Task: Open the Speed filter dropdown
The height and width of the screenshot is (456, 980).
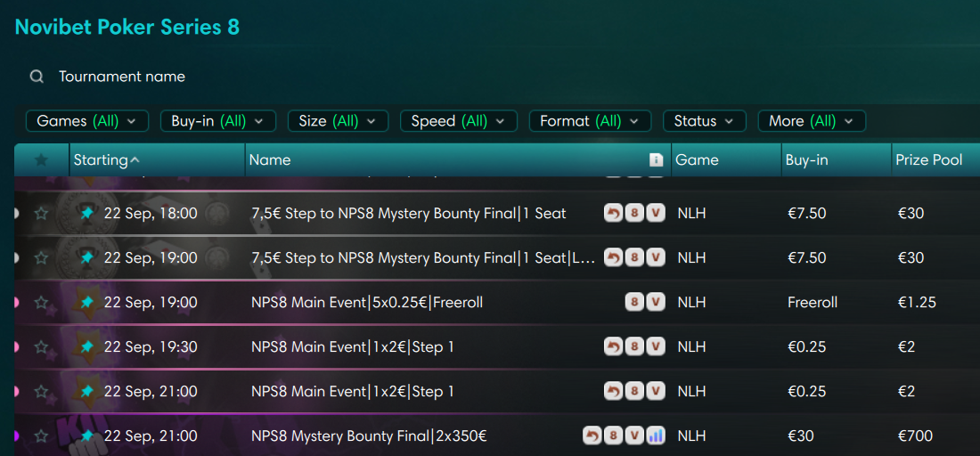Action: pyautogui.click(x=459, y=121)
